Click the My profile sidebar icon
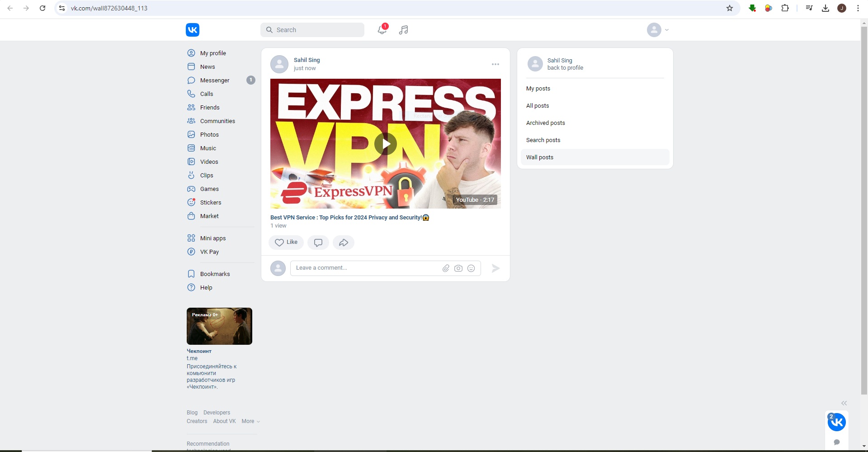The height and width of the screenshot is (452, 868). coord(191,53)
